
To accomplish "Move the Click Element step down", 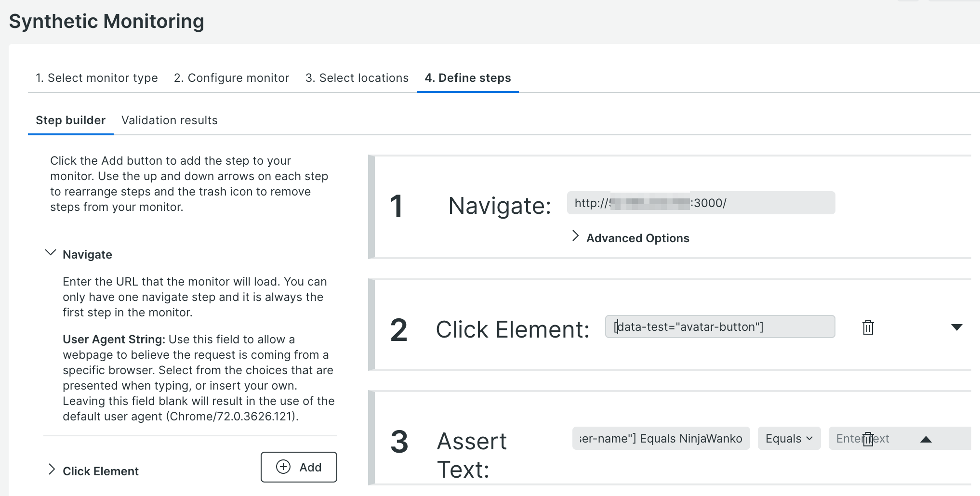I will (956, 327).
